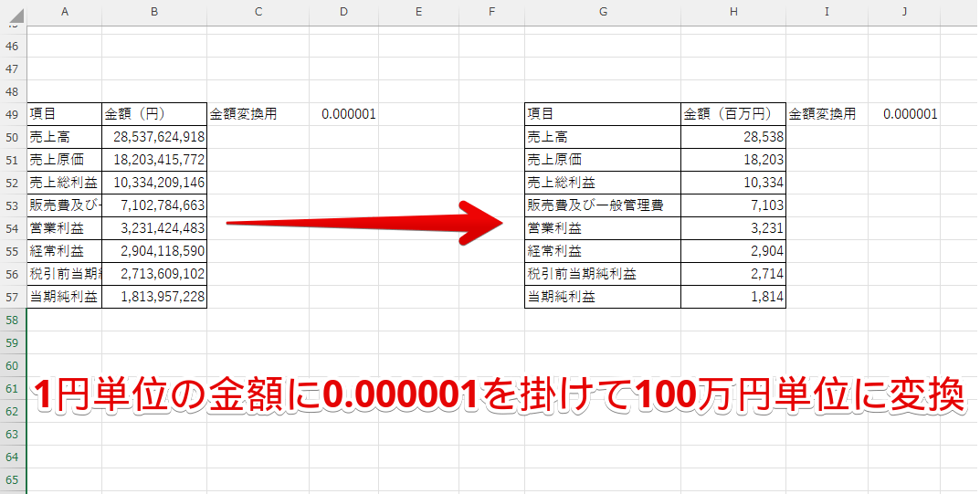Click 税引前当期純利益 in column G
980x494 pixels.
tap(603, 274)
